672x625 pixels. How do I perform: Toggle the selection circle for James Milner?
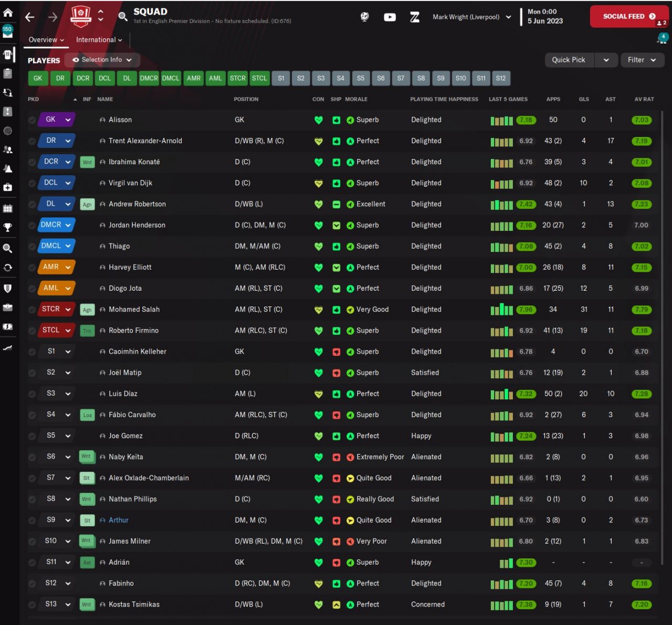coord(32,541)
